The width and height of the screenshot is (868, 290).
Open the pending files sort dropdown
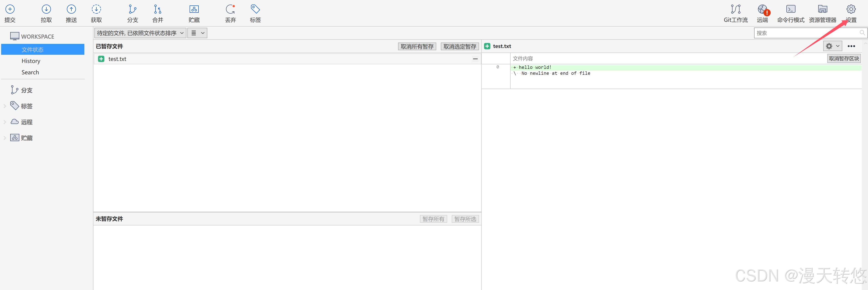pos(140,33)
